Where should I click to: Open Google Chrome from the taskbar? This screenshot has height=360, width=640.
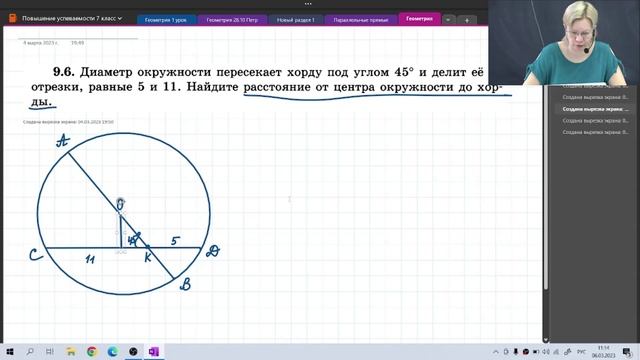point(92,351)
